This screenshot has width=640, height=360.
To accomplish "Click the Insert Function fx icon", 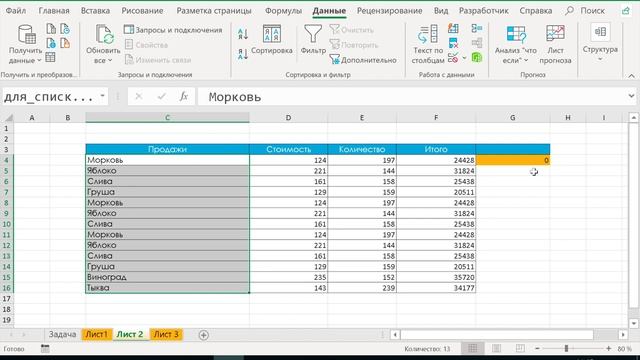I will (184, 96).
